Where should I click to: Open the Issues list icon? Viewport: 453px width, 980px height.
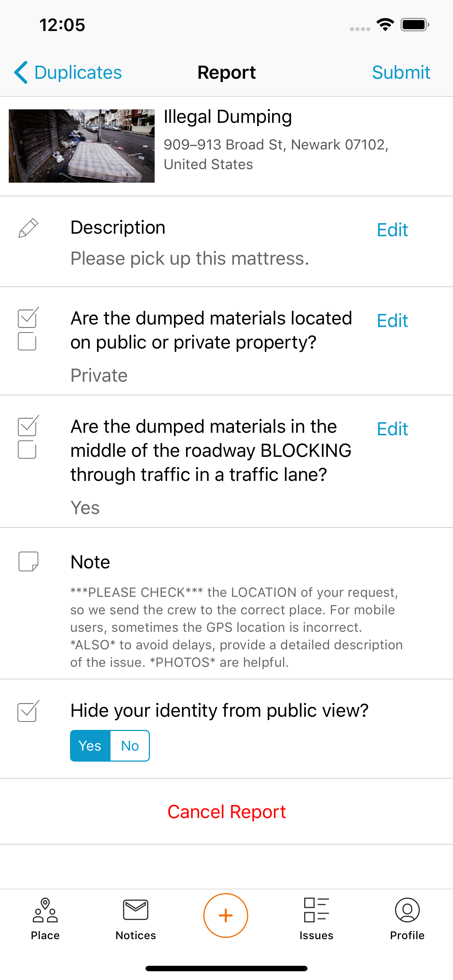point(316,910)
